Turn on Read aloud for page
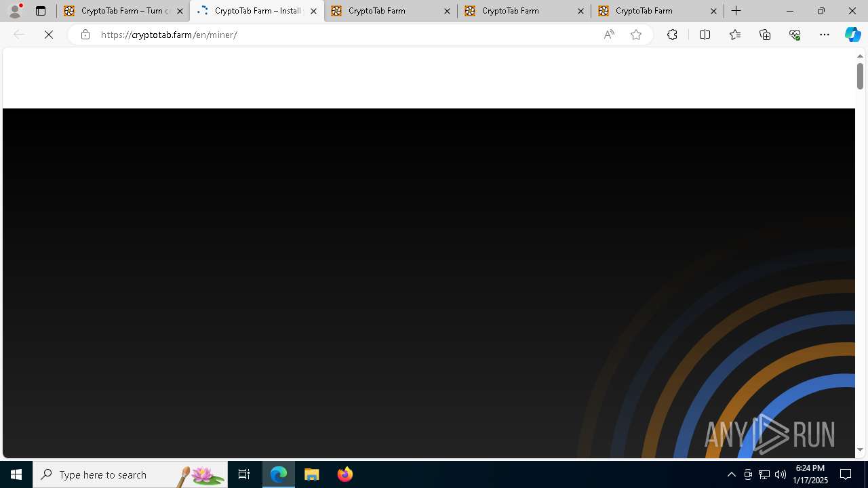Screen dimensions: 868x488 click(x=609, y=35)
